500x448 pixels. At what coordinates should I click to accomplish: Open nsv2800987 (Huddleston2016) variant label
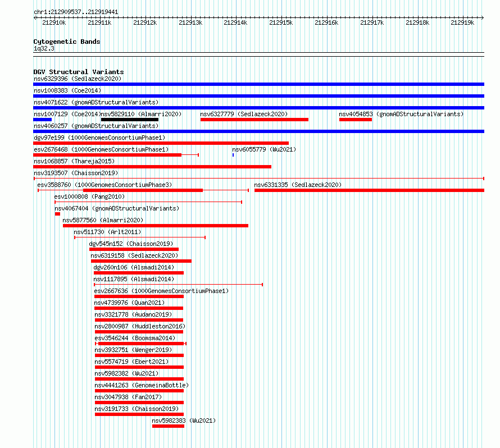140,326
